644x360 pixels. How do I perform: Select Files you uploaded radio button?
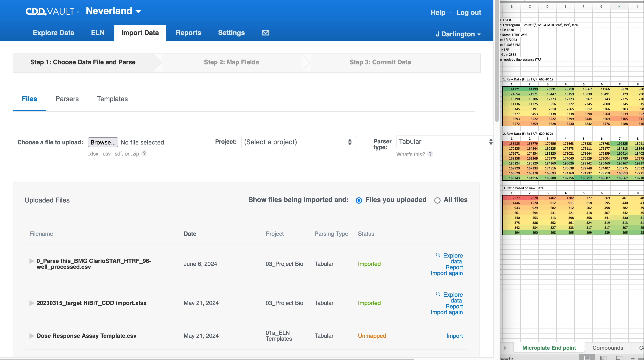coord(359,200)
